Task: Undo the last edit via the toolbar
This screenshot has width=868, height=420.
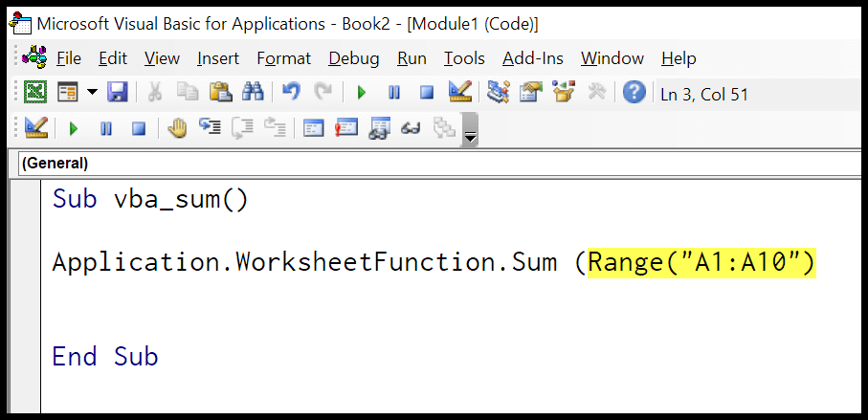Action: [291, 93]
